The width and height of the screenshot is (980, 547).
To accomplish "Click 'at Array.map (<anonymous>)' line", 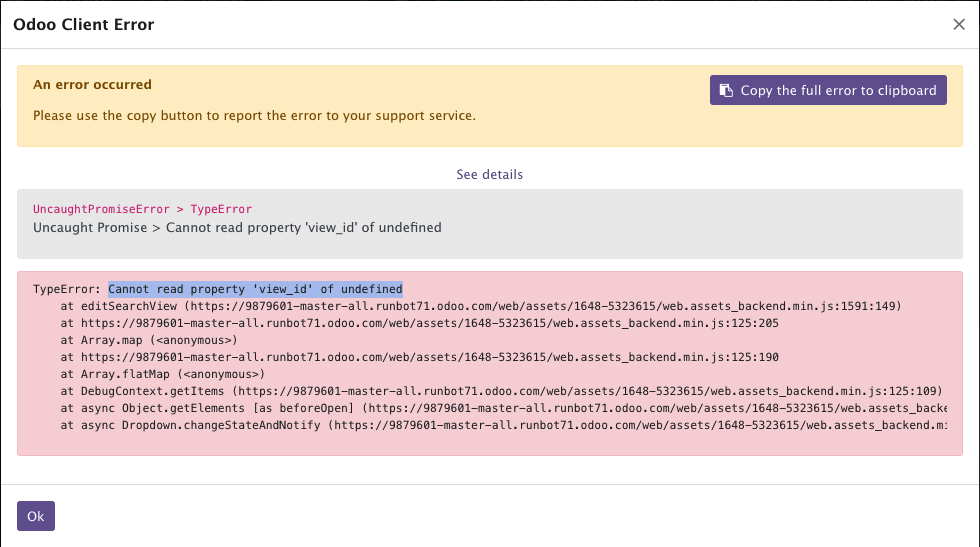I will pos(149,340).
